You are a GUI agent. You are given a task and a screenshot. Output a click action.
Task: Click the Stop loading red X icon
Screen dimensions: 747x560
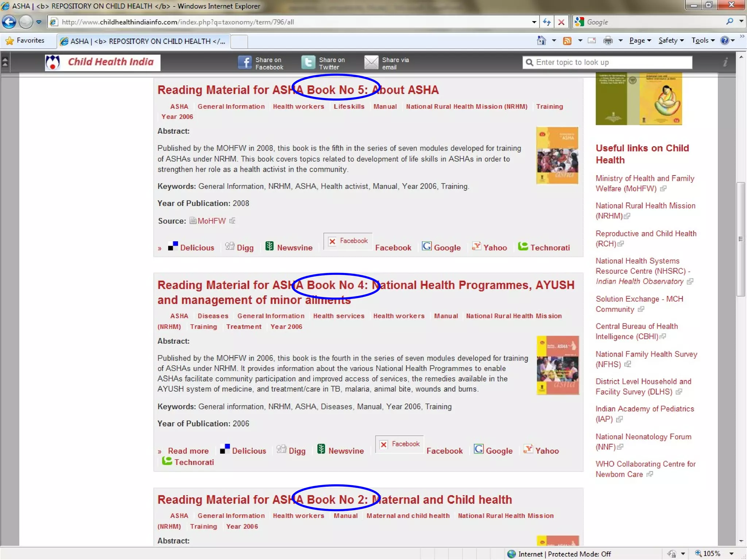click(561, 22)
